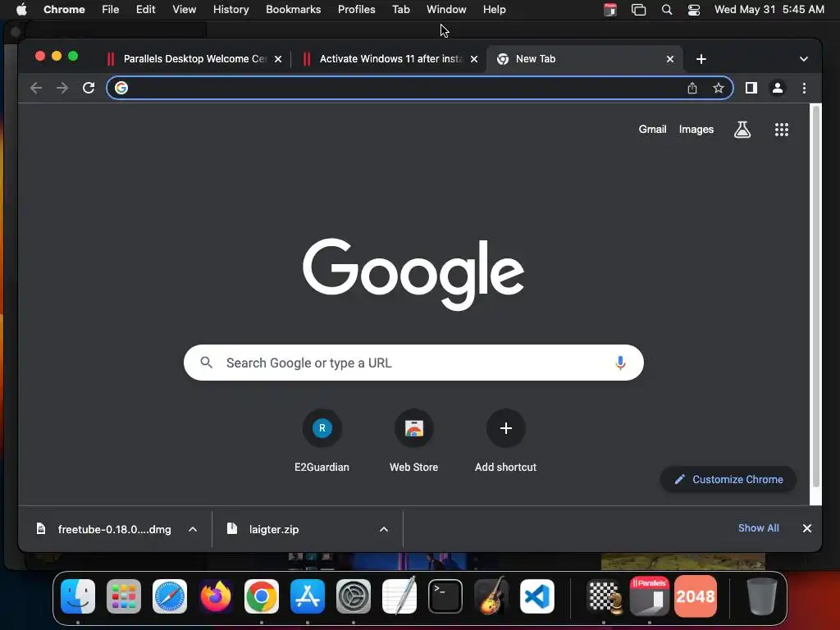Open the Edit menu

pyautogui.click(x=145, y=9)
